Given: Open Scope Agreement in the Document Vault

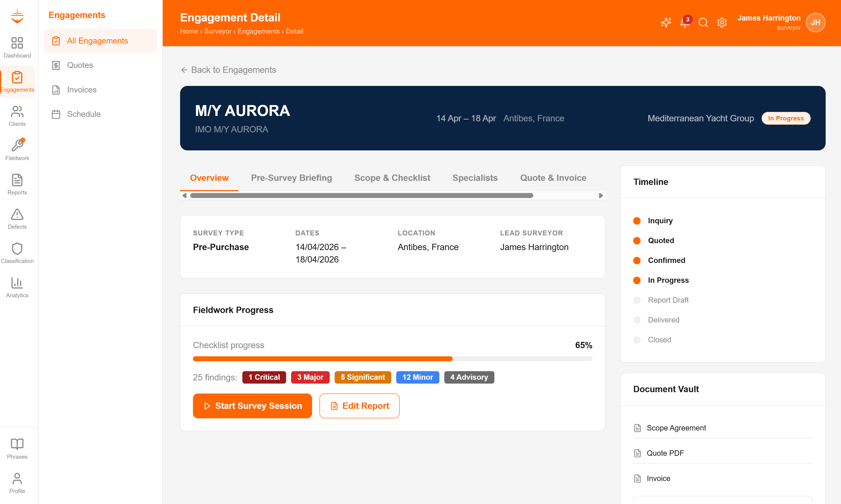Looking at the screenshot, I should click(676, 428).
